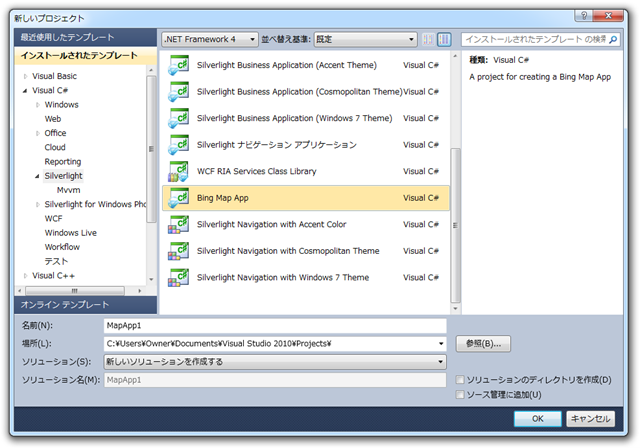Image resolution: width=640 pixels, height=448 pixels.
Task: Click the 名前 name input field
Action: pos(275,326)
